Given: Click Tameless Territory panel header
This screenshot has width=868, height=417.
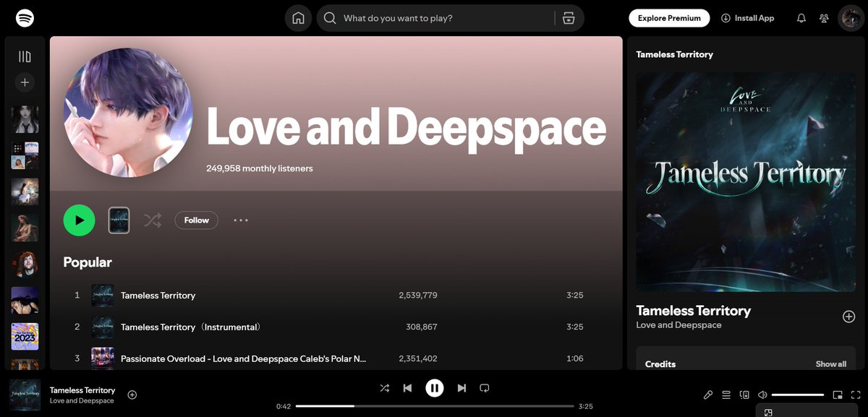Looking at the screenshot, I should [x=674, y=54].
